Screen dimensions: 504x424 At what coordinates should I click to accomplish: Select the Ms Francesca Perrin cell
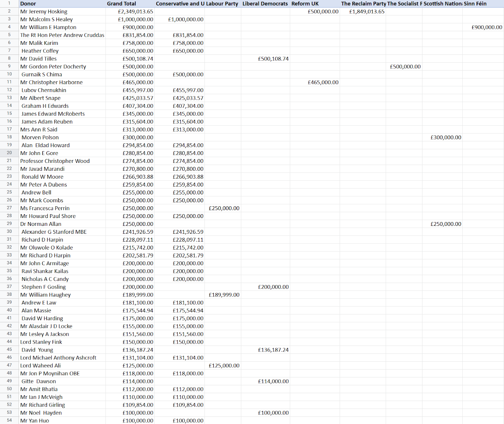pyautogui.click(x=62, y=209)
